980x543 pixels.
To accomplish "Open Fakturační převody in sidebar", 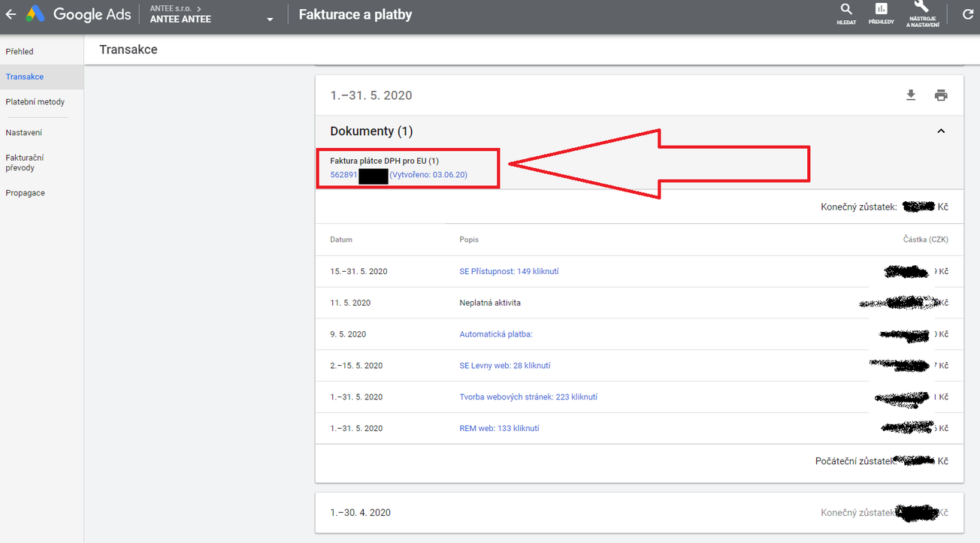I will (x=25, y=163).
